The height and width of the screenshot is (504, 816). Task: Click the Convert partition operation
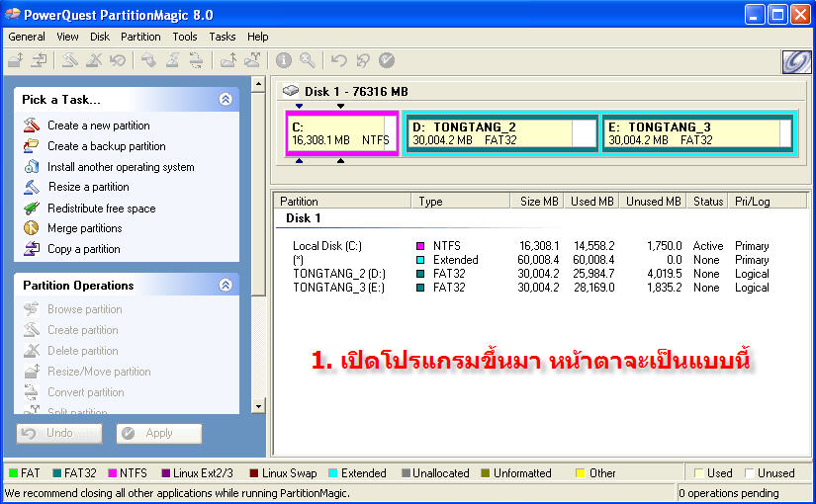click(x=86, y=392)
